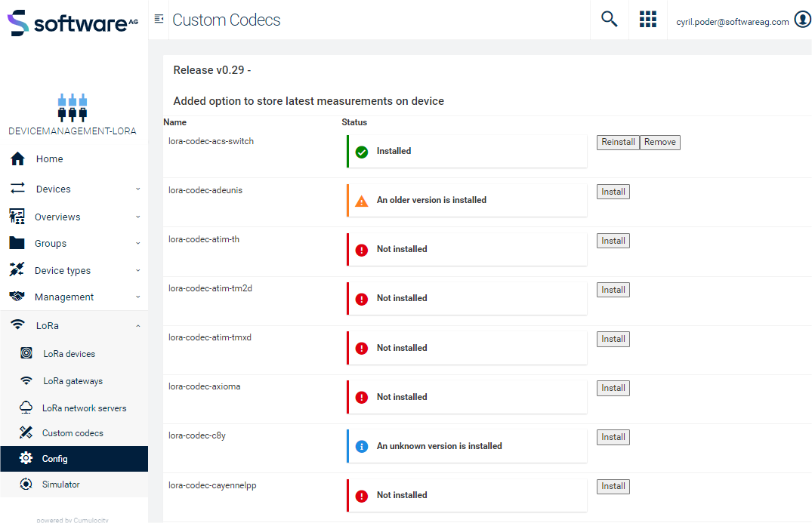Install the lora-codec-cayennelpp codec

click(x=613, y=487)
